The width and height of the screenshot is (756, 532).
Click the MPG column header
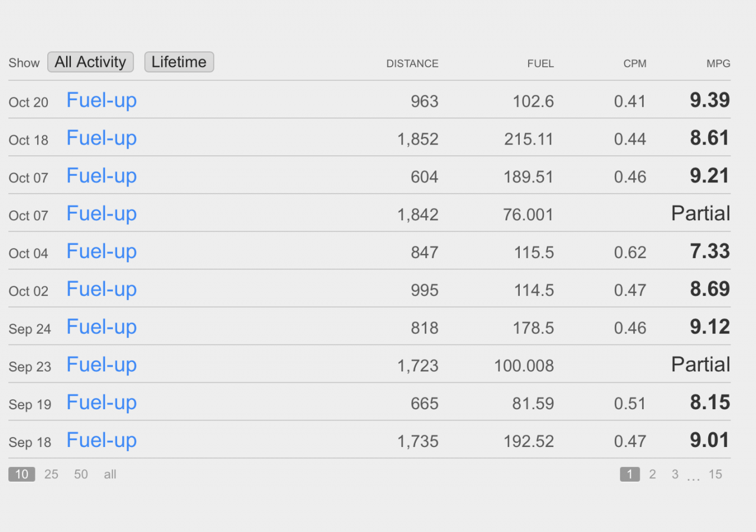point(718,64)
